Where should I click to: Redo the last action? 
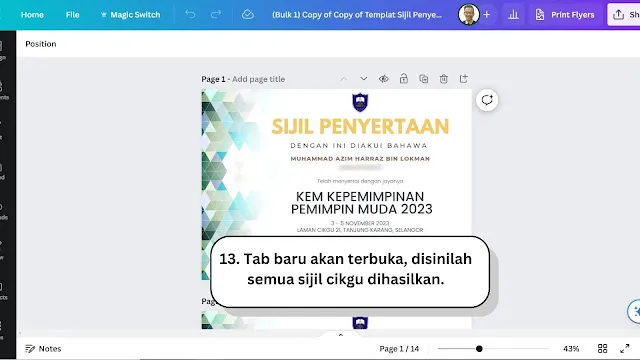pos(216,15)
